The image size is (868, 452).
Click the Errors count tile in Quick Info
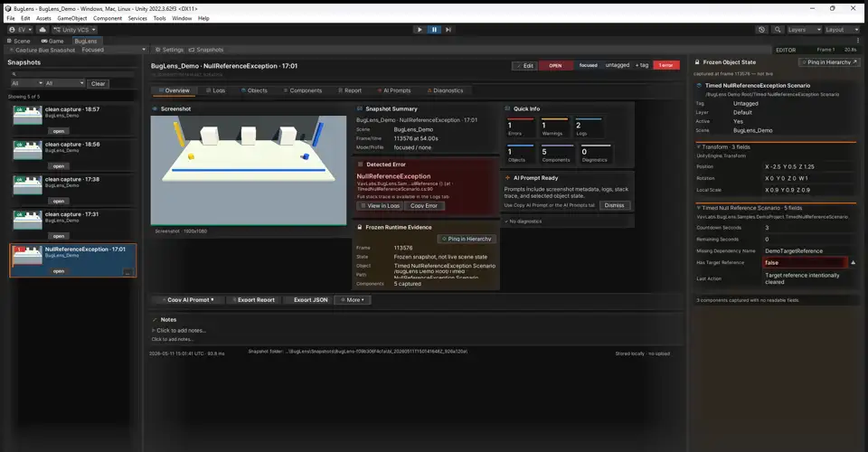point(520,127)
